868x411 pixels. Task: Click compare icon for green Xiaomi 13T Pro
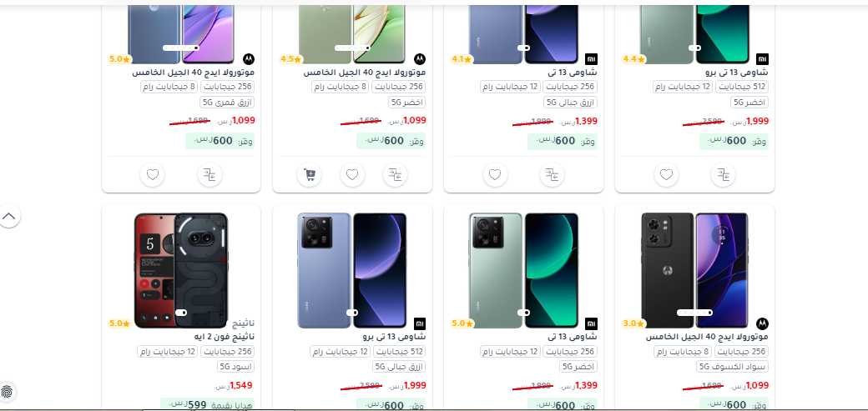tap(723, 175)
